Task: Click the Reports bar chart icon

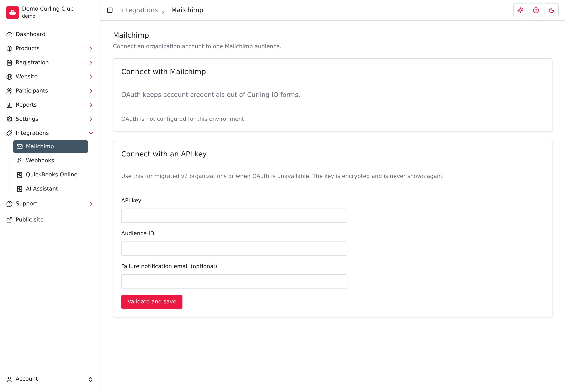Action: [x=9, y=105]
